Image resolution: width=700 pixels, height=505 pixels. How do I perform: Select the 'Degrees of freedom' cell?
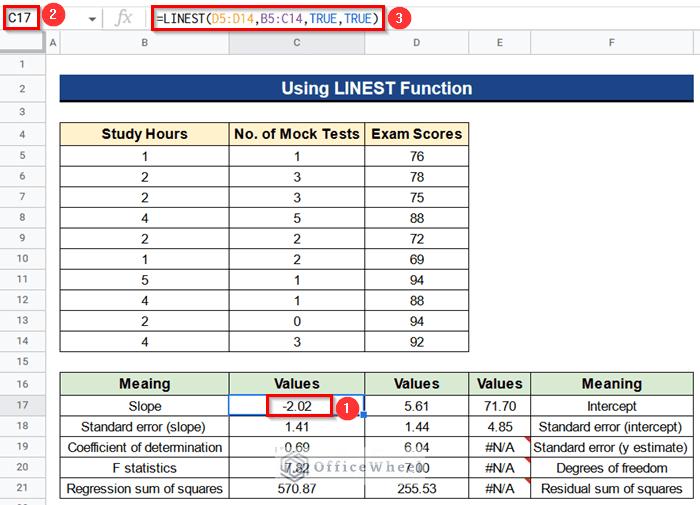click(x=612, y=467)
